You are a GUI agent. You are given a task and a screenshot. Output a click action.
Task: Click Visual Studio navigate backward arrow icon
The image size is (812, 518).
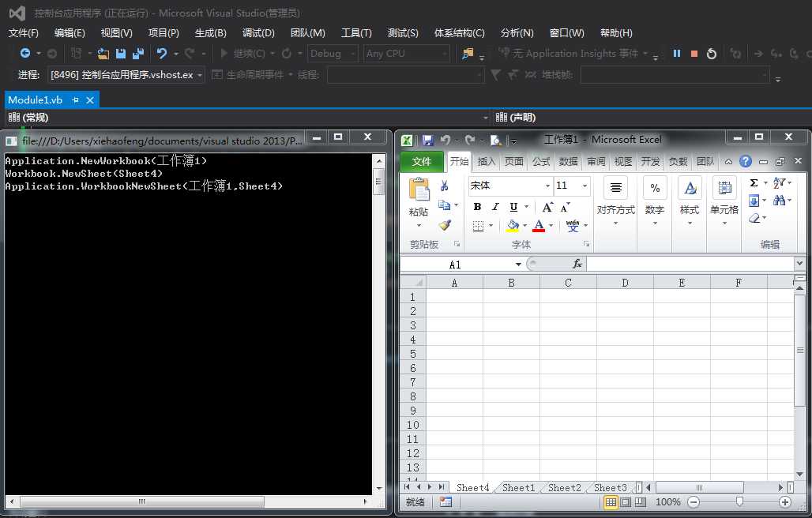(24, 53)
